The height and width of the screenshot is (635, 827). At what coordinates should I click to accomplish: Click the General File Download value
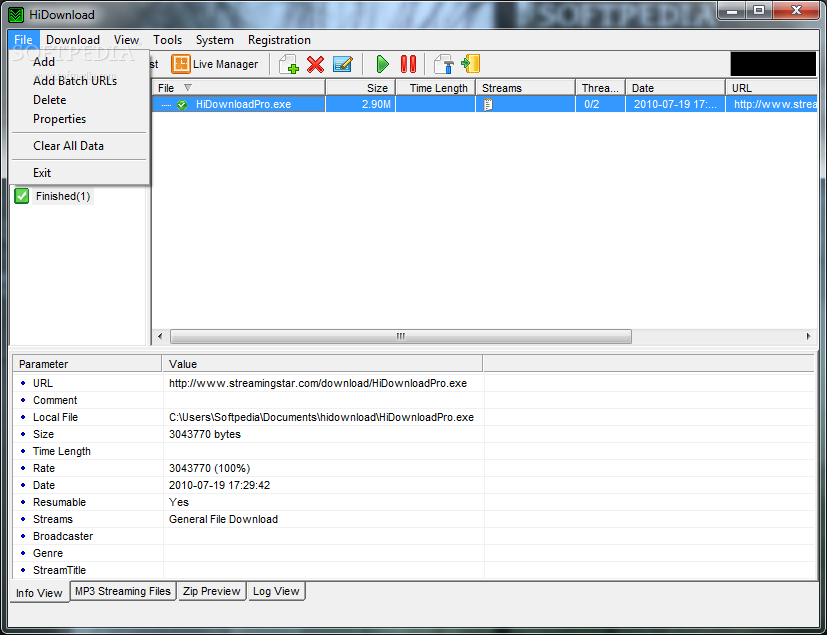coord(223,519)
